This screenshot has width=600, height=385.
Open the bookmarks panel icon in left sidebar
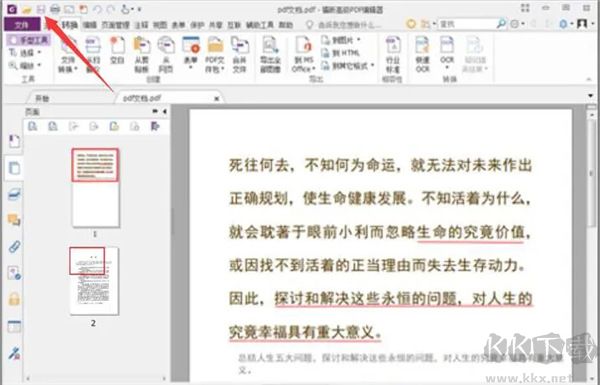point(14,142)
